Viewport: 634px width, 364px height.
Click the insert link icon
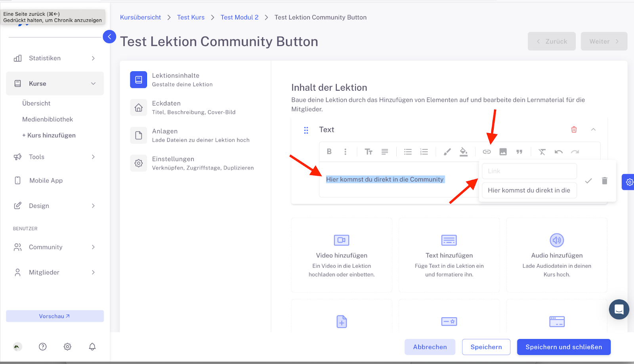coord(487,152)
